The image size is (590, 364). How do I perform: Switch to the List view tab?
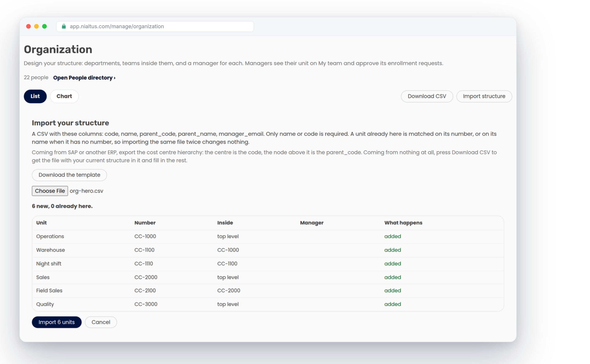(x=35, y=96)
